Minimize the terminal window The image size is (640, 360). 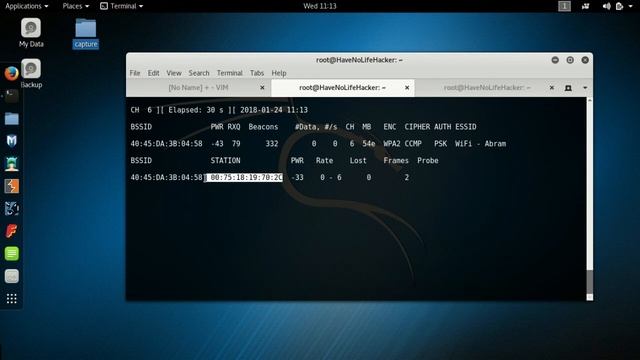(x=555, y=60)
